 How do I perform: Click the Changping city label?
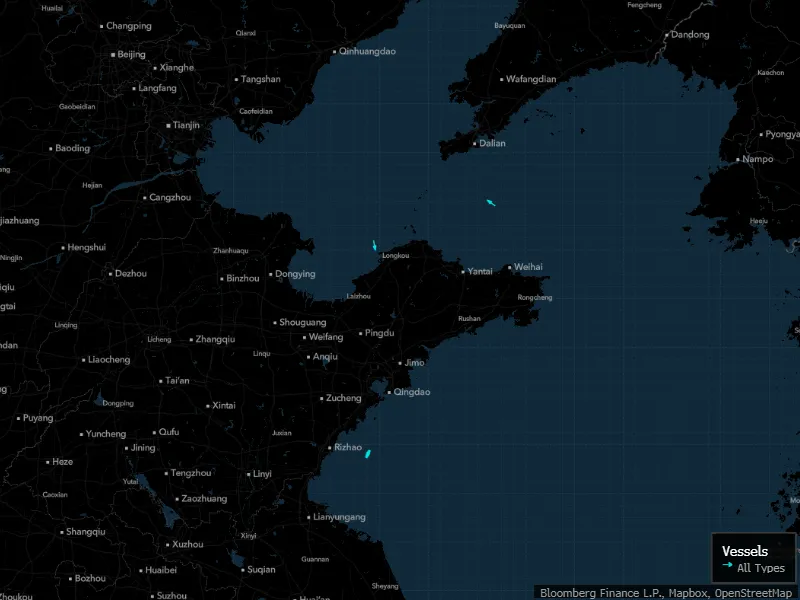(129, 26)
